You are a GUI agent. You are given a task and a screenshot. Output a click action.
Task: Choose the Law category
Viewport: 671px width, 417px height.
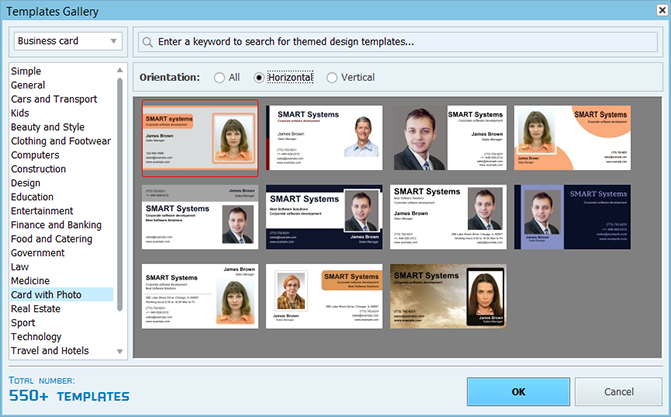tap(20, 267)
